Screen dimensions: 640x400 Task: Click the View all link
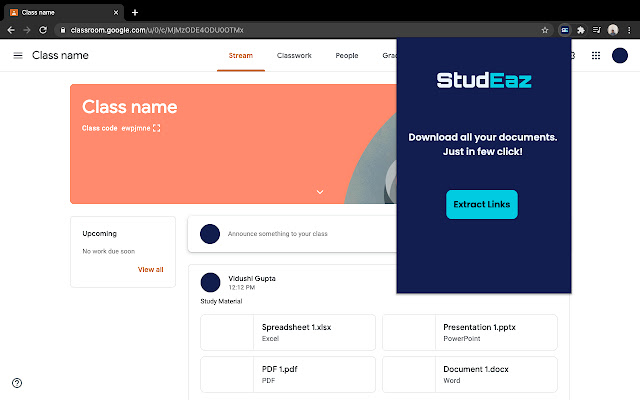(150, 269)
